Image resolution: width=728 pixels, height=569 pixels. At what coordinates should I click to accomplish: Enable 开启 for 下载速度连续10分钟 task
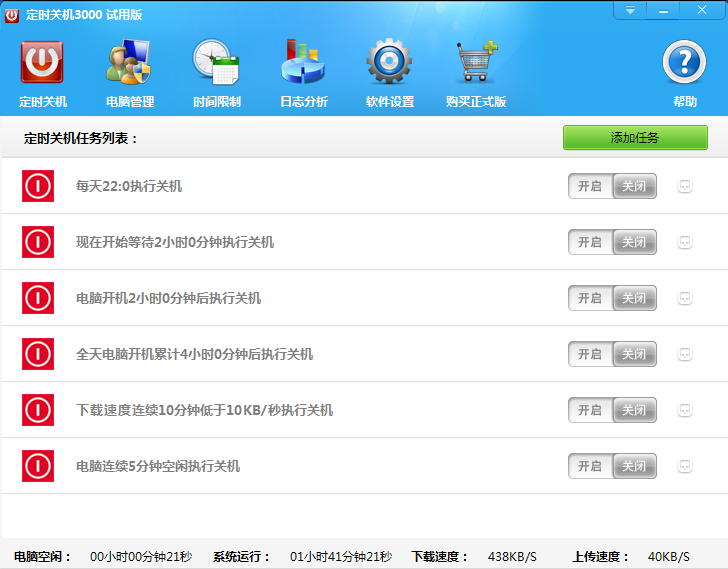[590, 410]
